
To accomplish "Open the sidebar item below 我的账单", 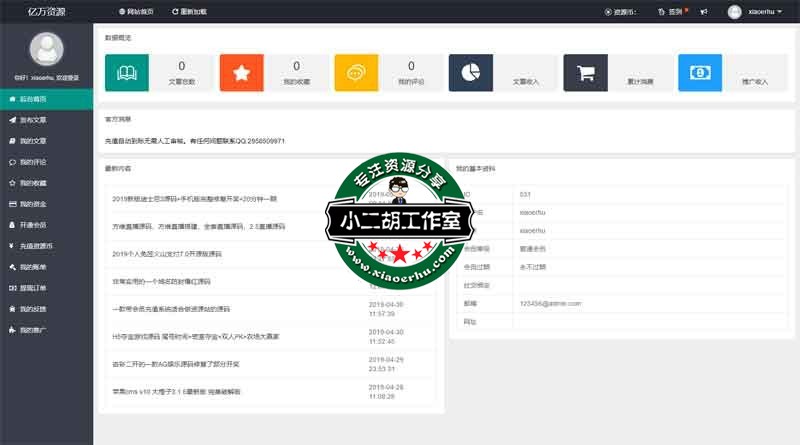I will (46, 288).
